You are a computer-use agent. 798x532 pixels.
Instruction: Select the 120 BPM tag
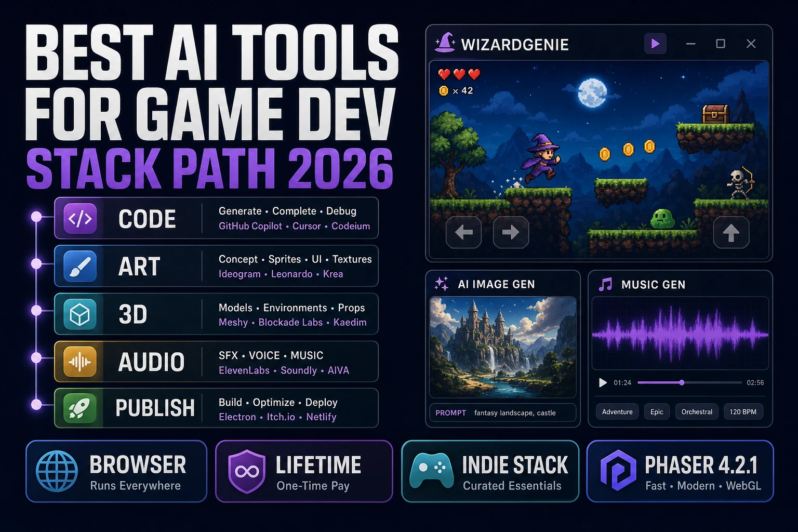[x=743, y=411]
